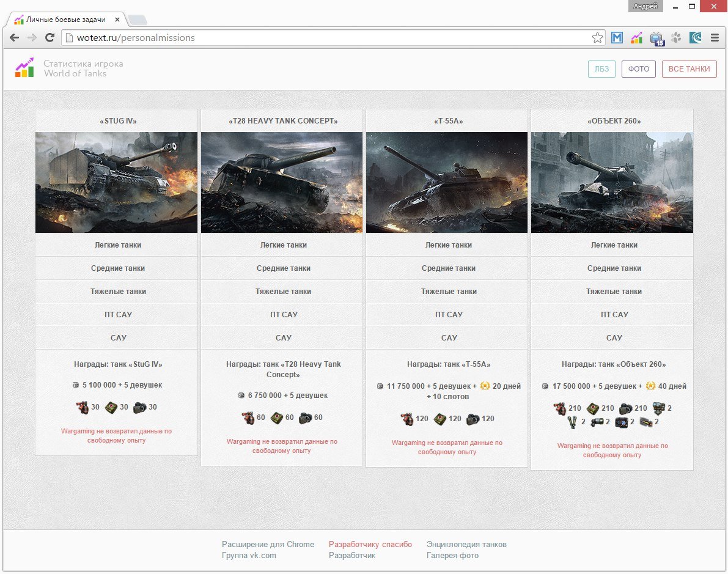Expand САУ row under Объект 260
The image size is (728, 574).
[612, 337]
